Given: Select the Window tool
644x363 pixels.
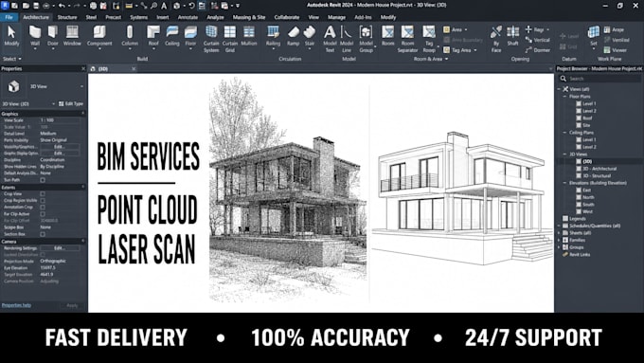Looking at the screenshot, I should coord(72,36).
